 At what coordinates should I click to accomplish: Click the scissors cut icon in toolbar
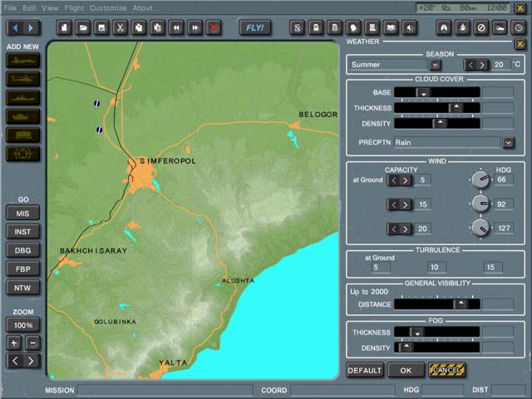[x=120, y=27]
